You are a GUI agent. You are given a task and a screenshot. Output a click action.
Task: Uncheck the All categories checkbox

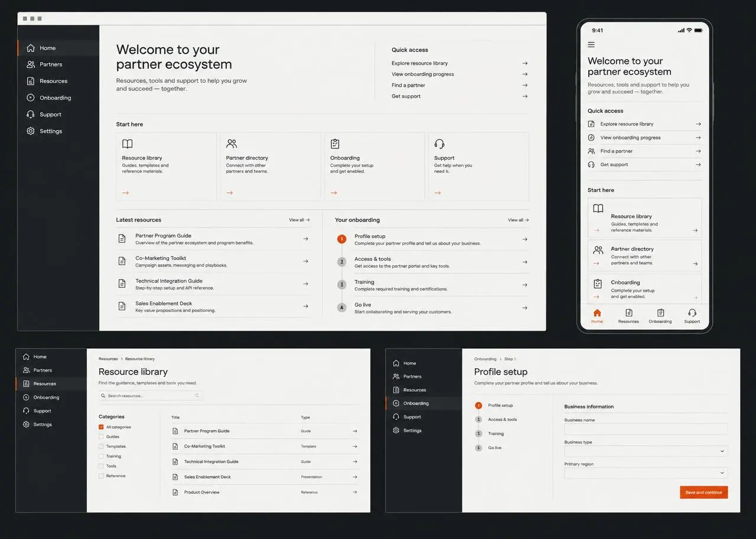point(101,427)
